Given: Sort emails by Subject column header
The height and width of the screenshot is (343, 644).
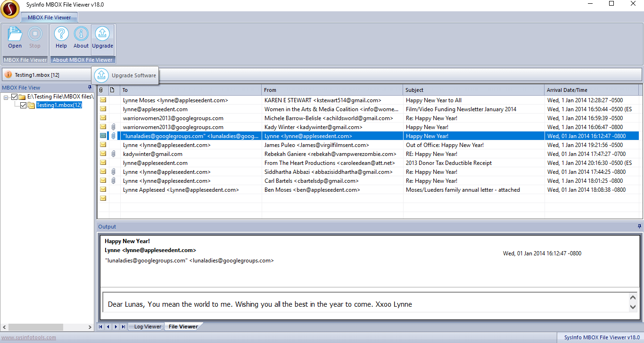Looking at the screenshot, I should (x=474, y=90).
